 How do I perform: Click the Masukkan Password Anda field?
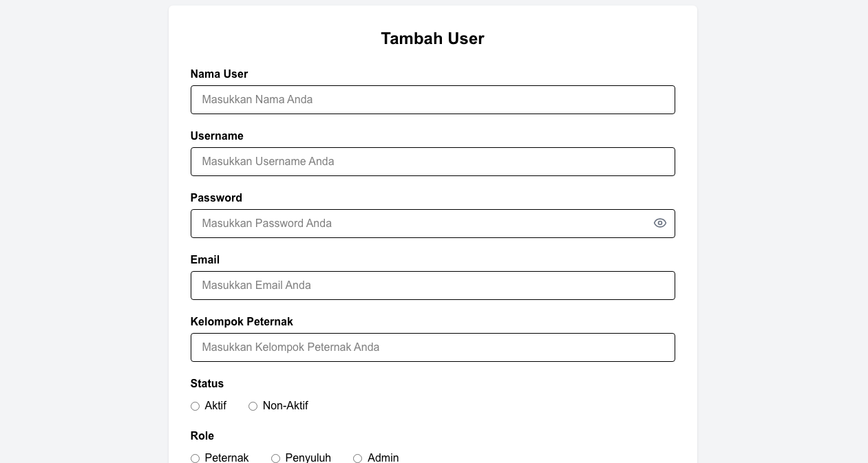point(420,224)
